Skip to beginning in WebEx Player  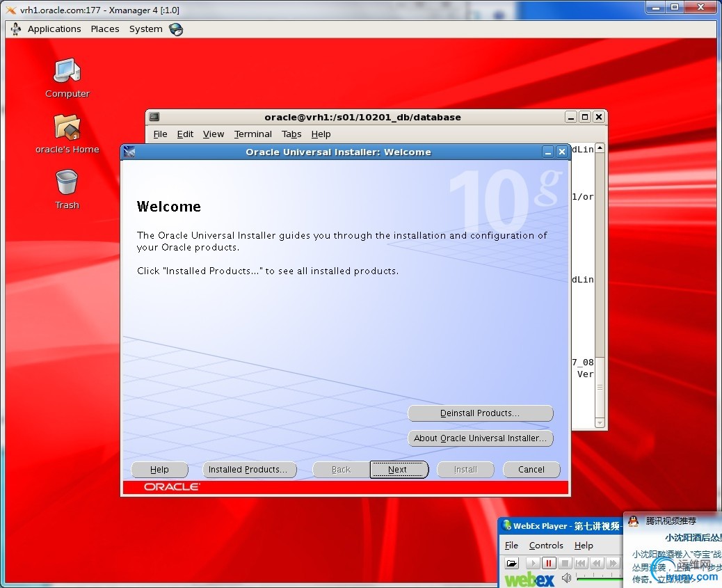point(581,563)
